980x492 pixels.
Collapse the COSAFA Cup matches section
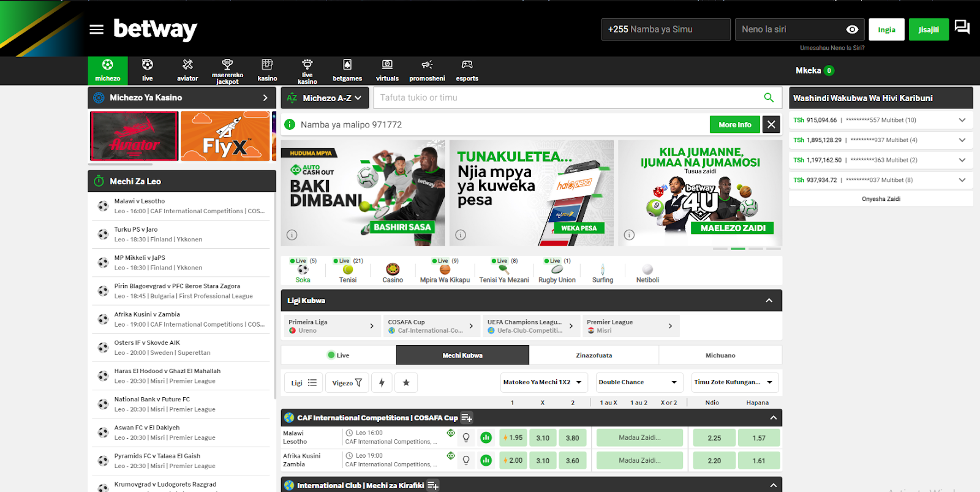[774, 418]
